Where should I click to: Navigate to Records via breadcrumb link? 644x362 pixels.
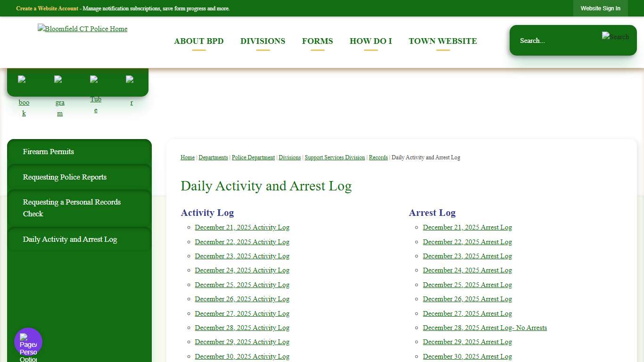pos(378,157)
